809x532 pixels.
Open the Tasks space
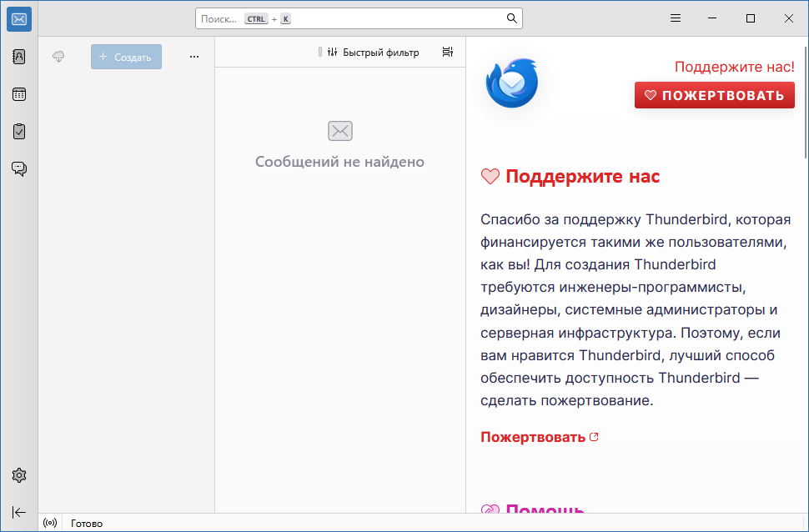(x=19, y=132)
